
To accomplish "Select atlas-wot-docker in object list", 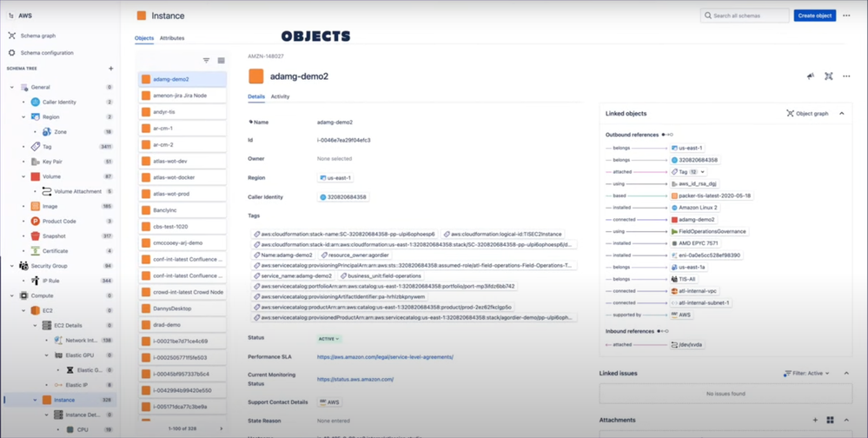I will click(x=182, y=177).
